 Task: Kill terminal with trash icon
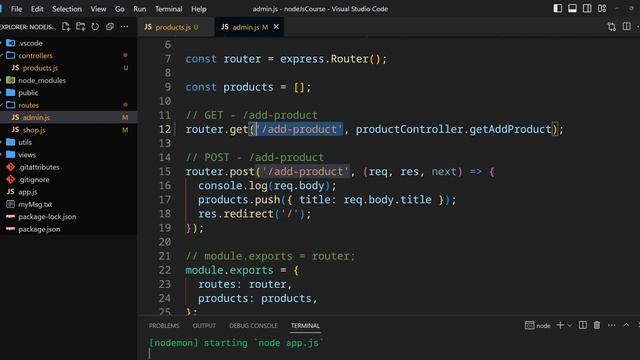(x=597, y=325)
